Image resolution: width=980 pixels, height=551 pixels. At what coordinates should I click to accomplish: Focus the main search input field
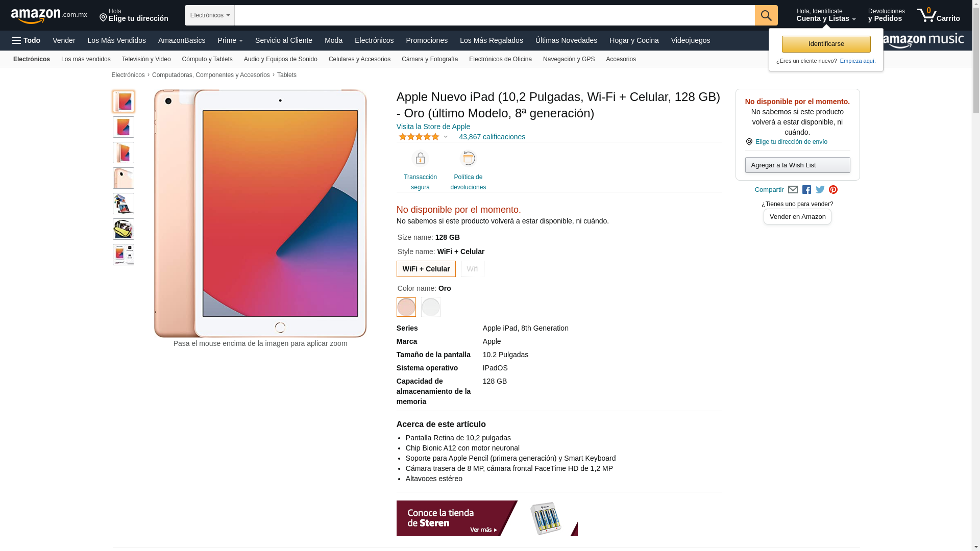point(495,15)
